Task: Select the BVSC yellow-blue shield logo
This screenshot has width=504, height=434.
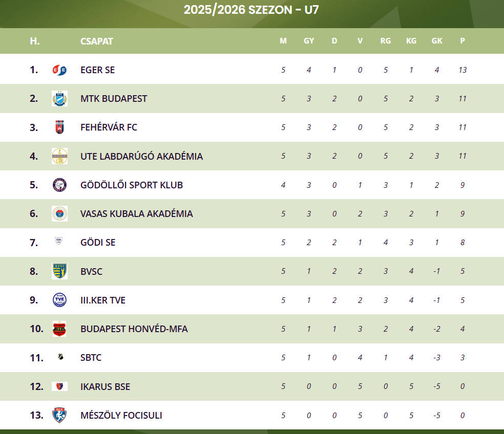Action: 59,271
